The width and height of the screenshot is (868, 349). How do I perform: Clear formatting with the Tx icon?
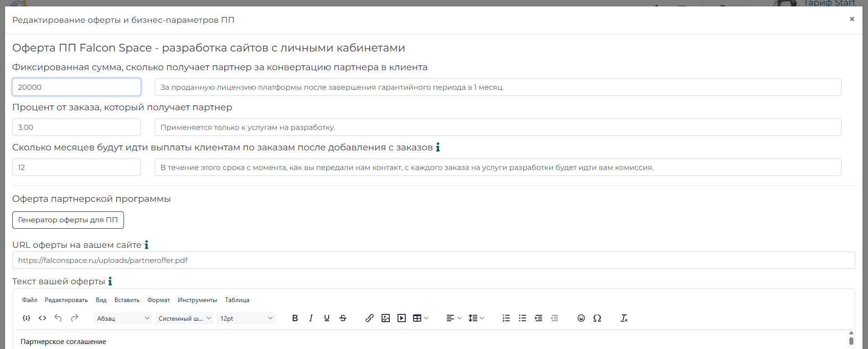[624, 318]
